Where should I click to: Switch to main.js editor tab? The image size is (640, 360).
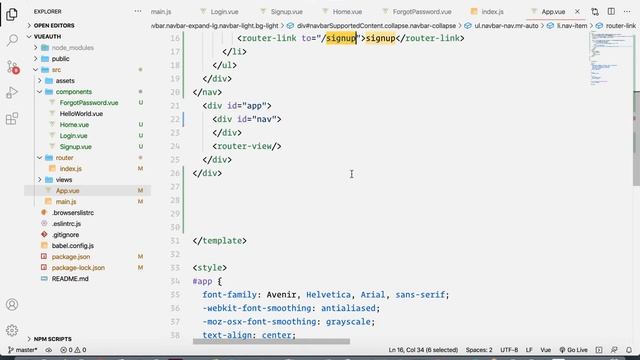(161, 11)
